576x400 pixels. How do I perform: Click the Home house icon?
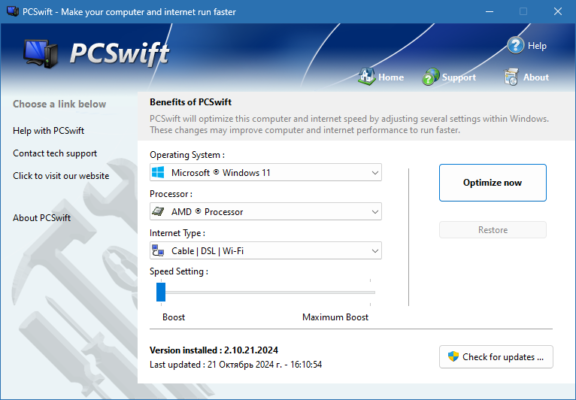[x=367, y=77]
